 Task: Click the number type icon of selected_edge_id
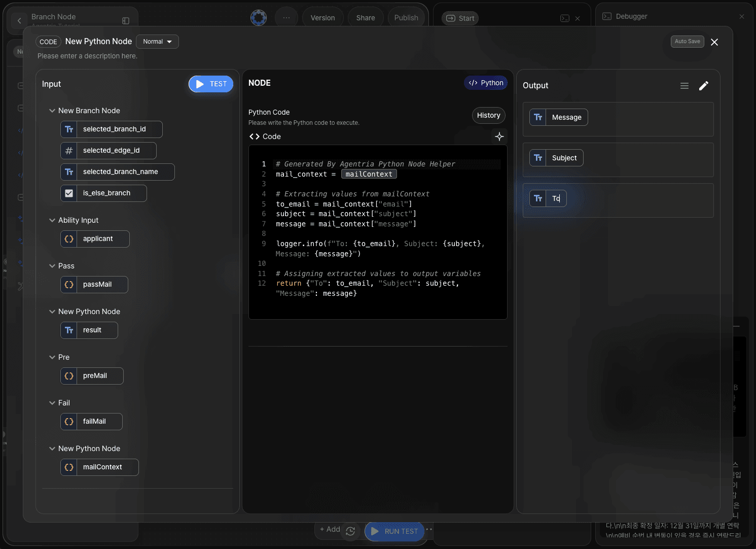tap(69, 151)
